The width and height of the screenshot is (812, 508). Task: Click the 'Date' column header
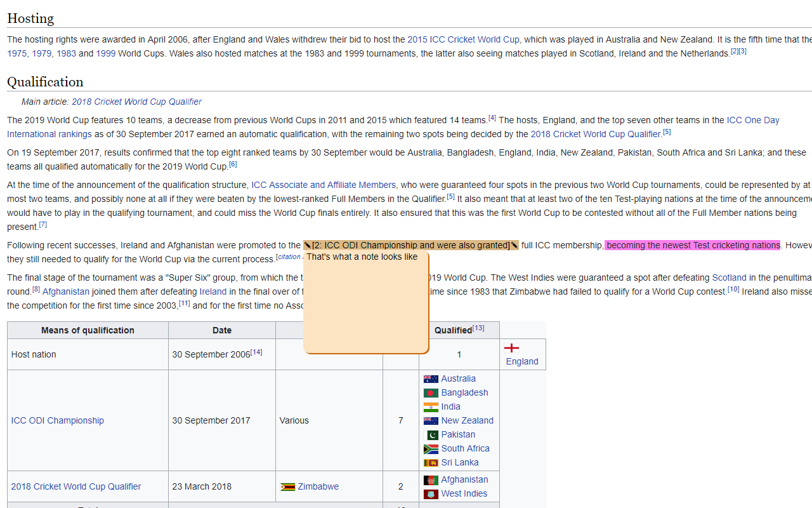coord(222,330)
